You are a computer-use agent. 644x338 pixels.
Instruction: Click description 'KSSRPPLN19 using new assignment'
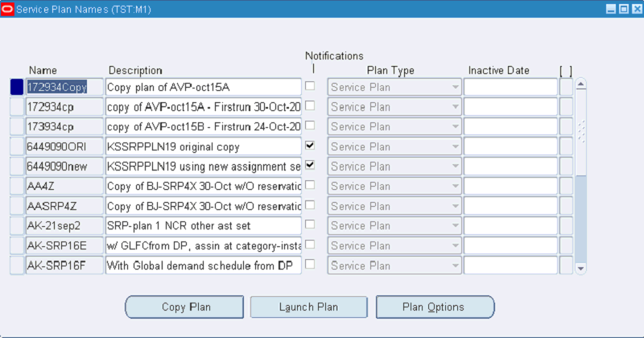pos(204,167)
